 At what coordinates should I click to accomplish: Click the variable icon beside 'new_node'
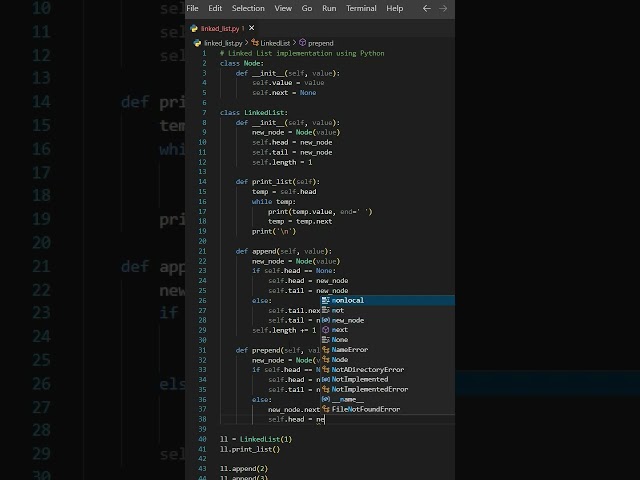pyautogui.click(x=325, y=320)
